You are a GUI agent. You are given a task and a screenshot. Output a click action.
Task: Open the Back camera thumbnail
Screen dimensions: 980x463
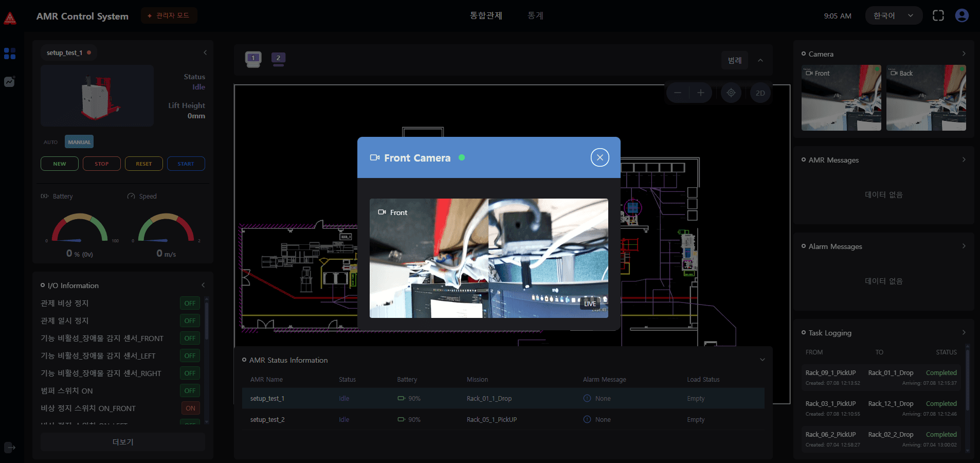[x=925, y=98]
